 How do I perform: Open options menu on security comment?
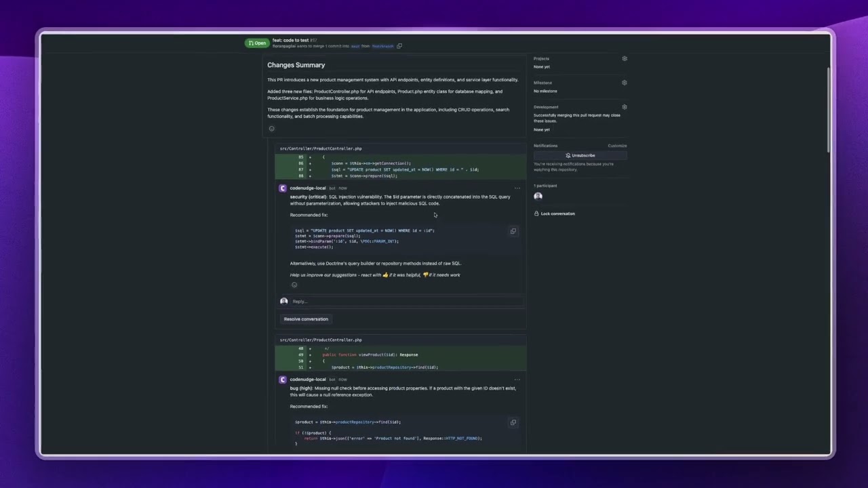click(x=517, y=188)
